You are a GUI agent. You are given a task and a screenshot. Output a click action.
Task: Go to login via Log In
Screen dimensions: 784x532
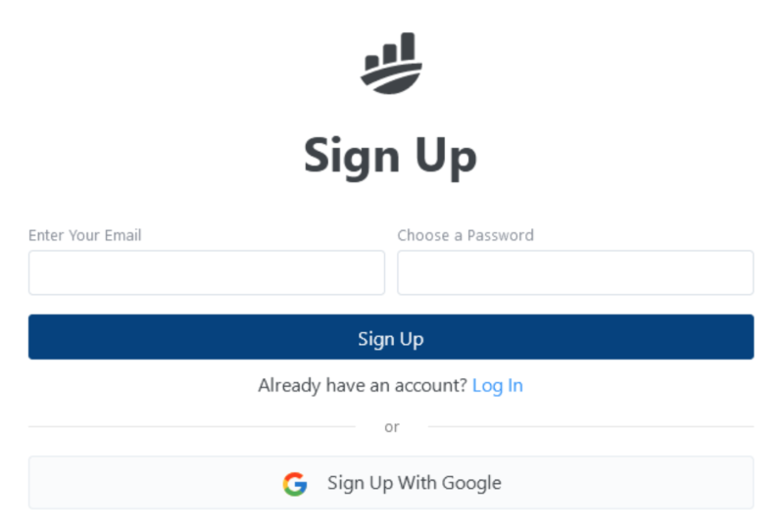498,385
